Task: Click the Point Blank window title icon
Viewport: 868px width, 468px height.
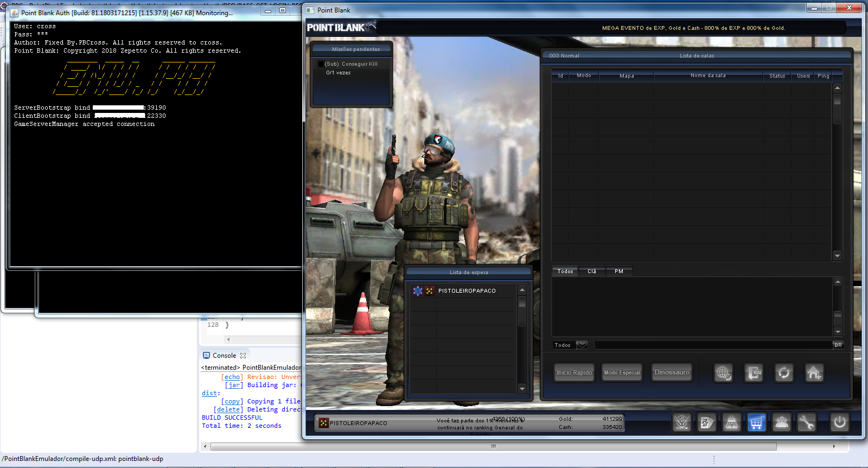Action: (x=310, y=10)
